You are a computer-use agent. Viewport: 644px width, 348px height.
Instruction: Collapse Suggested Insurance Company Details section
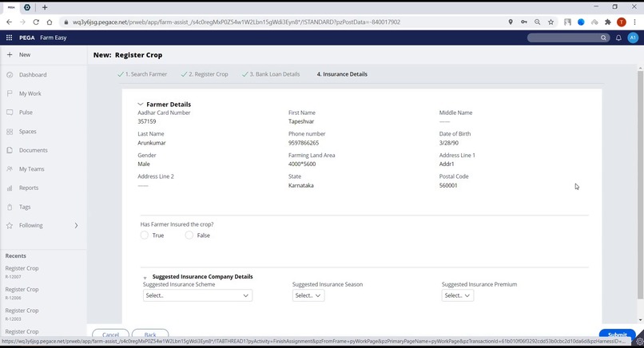click(145, 278)
